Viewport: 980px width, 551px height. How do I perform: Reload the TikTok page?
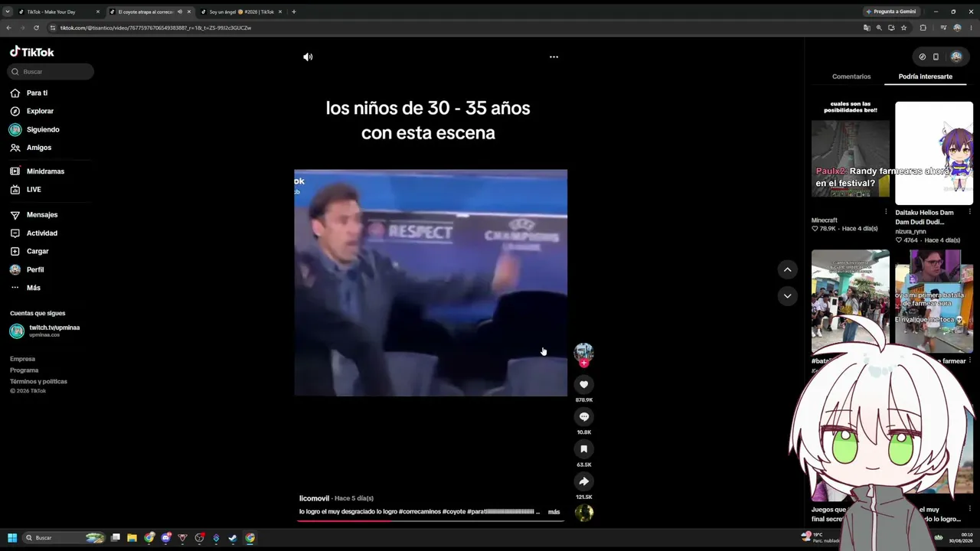pyautogui.click(x=36, y=28)
